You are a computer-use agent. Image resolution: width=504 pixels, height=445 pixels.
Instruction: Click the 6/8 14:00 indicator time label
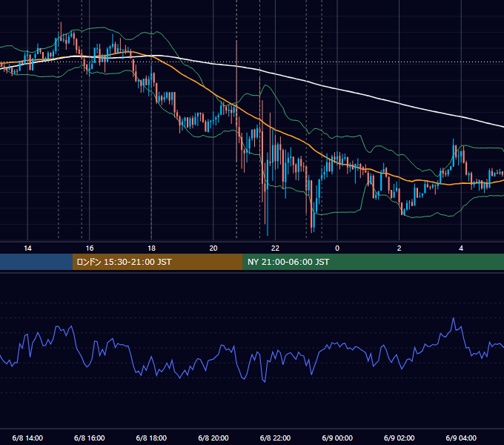(27, 438)
